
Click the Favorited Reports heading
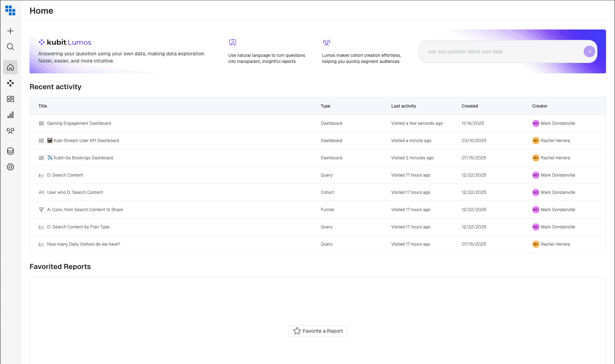click(60, 267)
